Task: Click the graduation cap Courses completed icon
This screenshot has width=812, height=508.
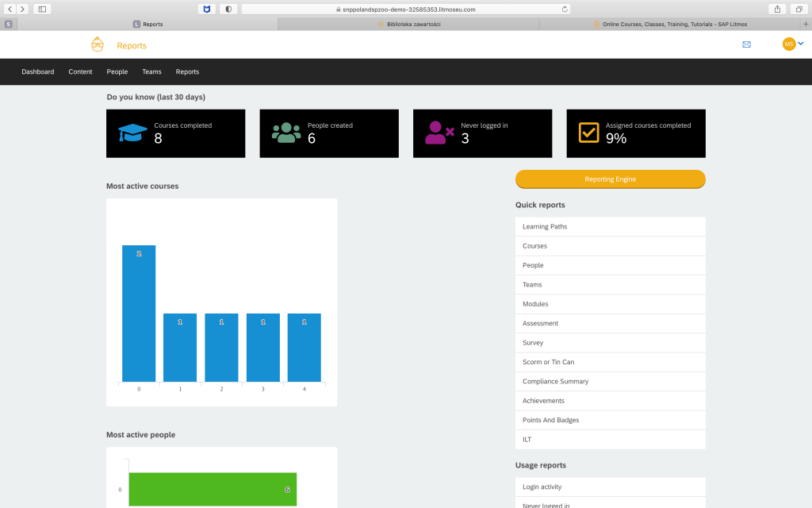Action: tap(132, 133)
